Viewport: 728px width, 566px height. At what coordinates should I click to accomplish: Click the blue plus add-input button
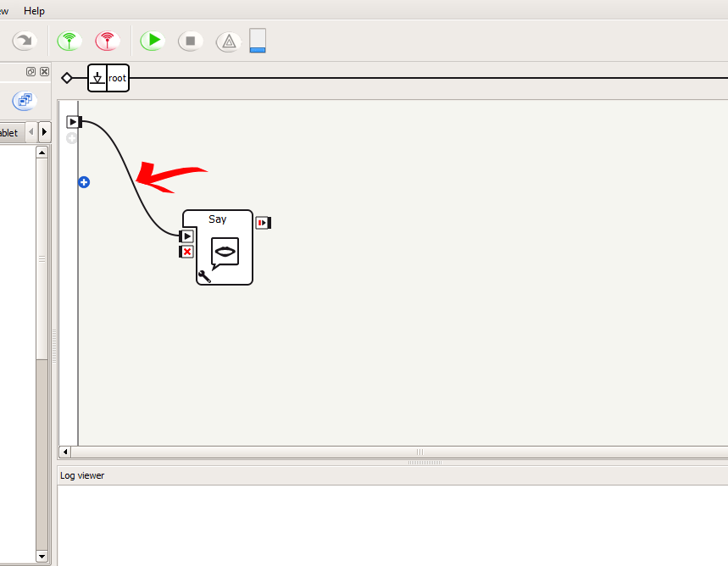point(84,182)
